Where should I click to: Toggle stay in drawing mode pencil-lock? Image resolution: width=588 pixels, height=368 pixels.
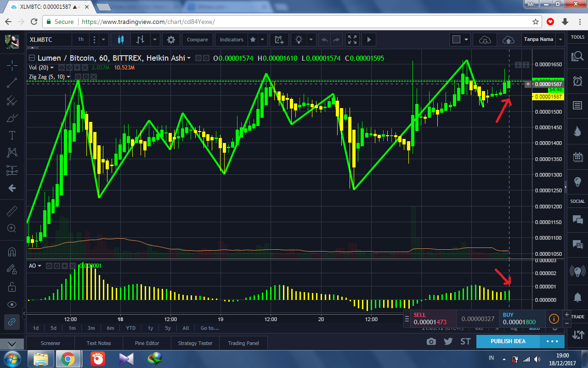point(12,269)
